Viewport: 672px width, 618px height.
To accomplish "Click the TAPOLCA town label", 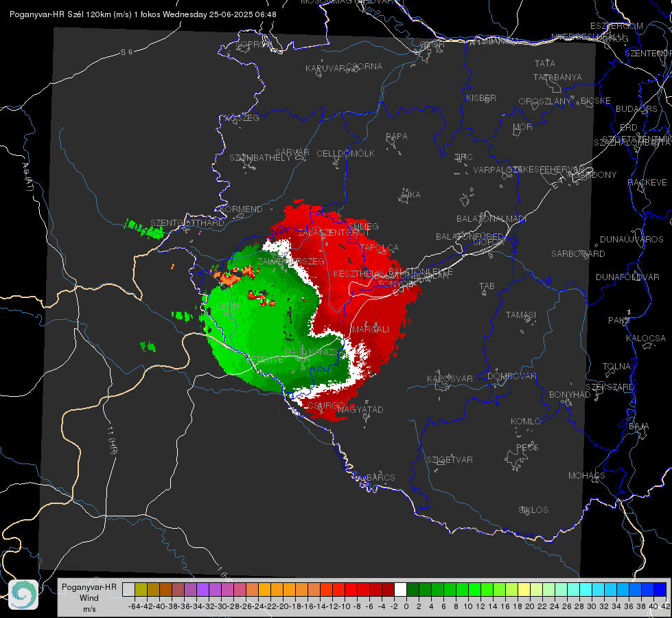I will [x=380, y=248].
